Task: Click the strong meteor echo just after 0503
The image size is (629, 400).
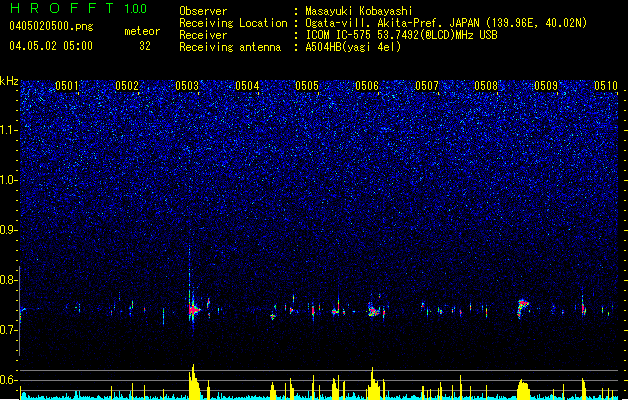Action: click(x=194, y=309)
